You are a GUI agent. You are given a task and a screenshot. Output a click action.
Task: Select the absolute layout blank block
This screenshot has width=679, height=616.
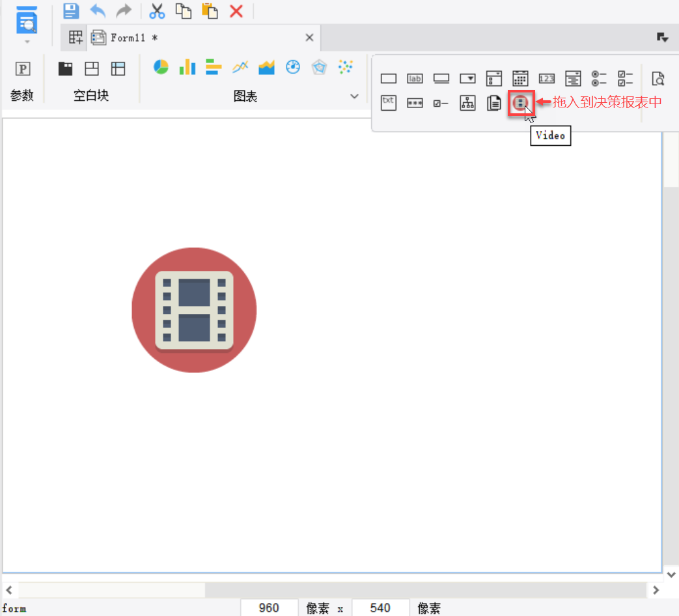point(92,68)
